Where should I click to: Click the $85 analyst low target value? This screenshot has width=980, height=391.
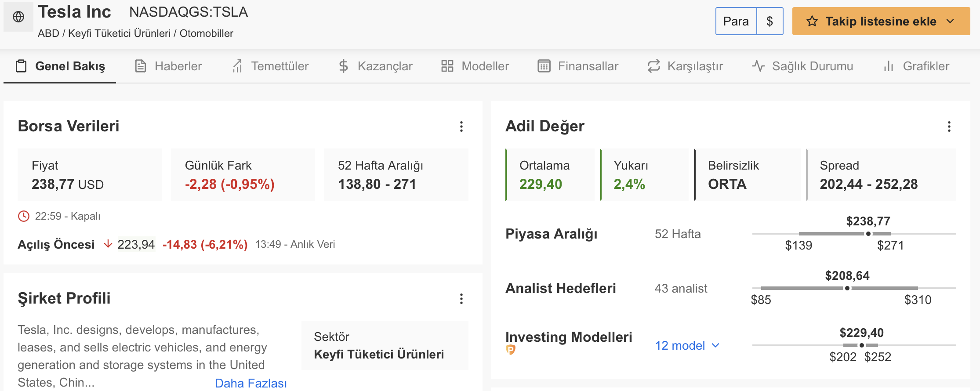click(x=761, y=300)
